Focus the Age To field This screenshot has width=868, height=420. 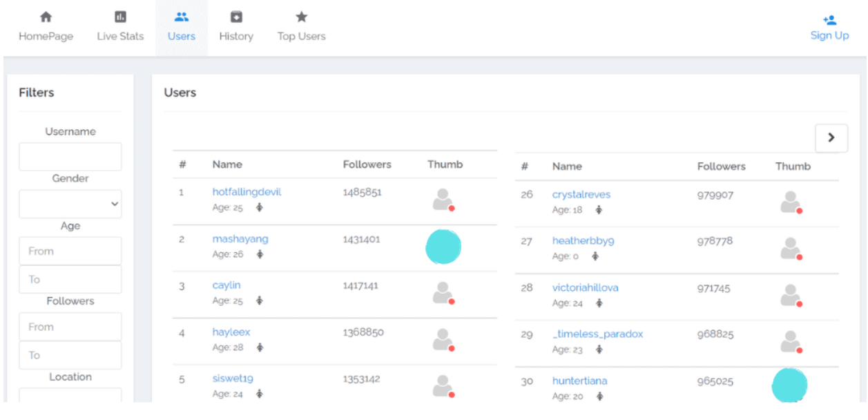[70, 280]
